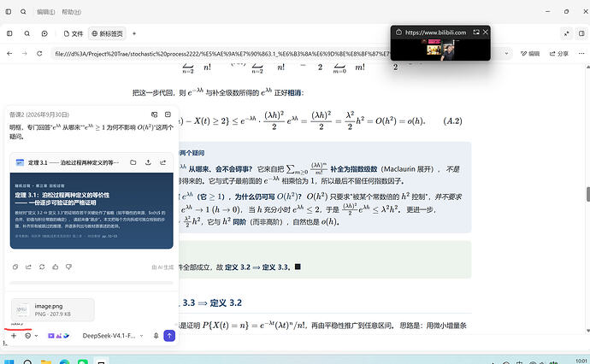Open the green WeChat taskbar icon
This screenshot has height=364, width=590.
83,361
